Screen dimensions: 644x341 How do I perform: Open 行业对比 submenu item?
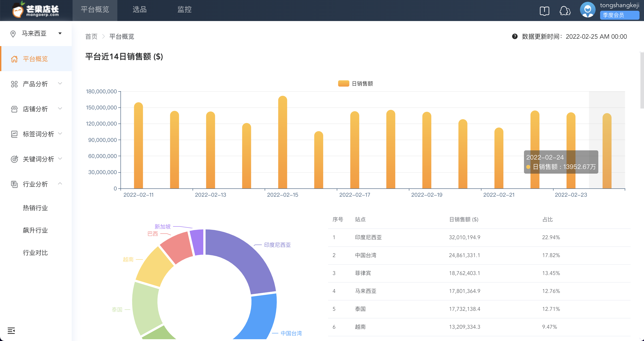(35, 253)
